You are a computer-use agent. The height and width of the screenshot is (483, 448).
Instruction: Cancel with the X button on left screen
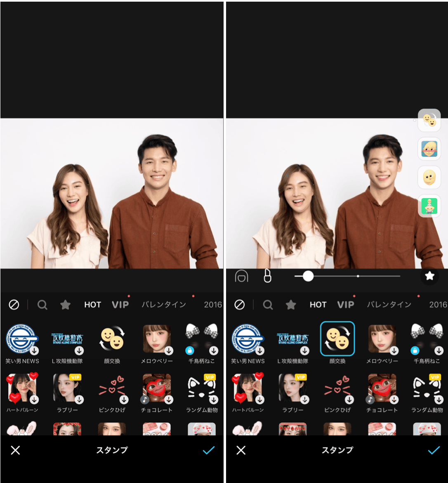coord(15,450)
